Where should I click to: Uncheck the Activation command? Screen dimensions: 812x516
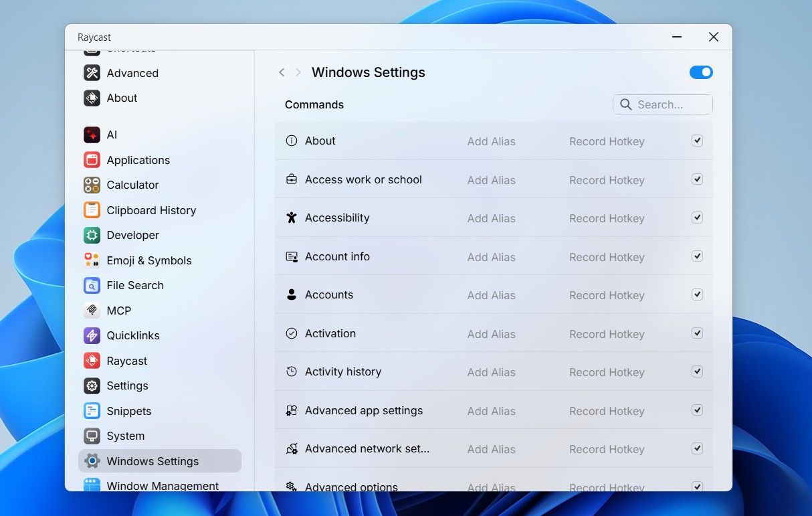[x=697, y=333]
